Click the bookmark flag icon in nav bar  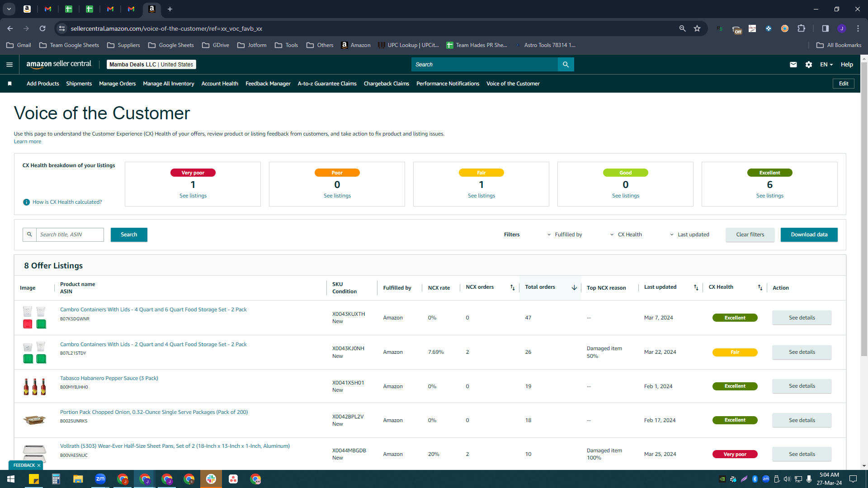click(9, 84)
